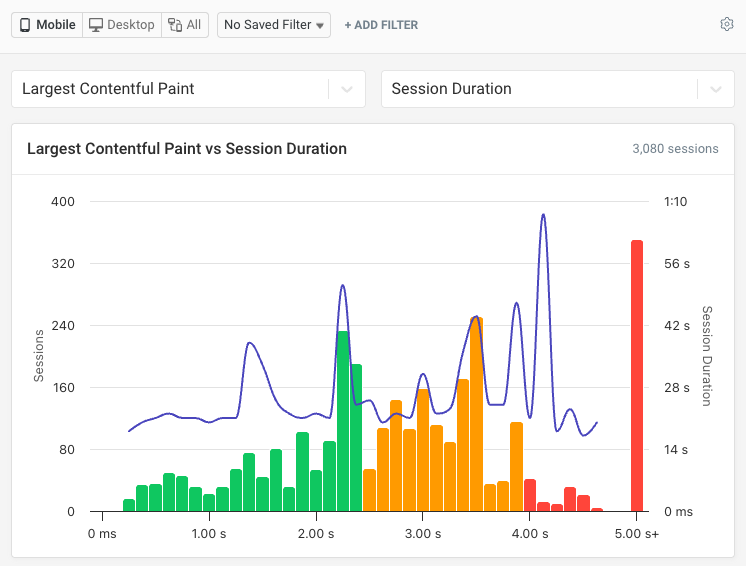Click the 2.00 s x-axis label
The width and height of the screenshot is (746, 566).
(x=316, y=534)
